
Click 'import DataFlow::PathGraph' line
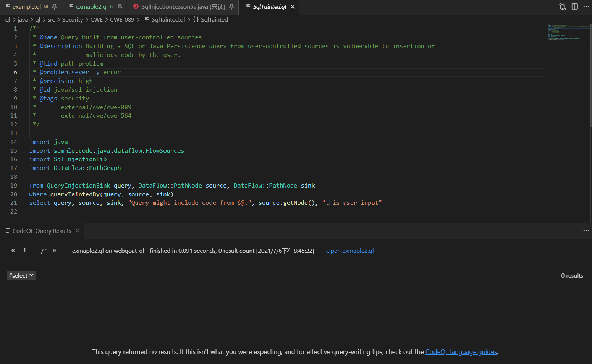click(75, 168)
